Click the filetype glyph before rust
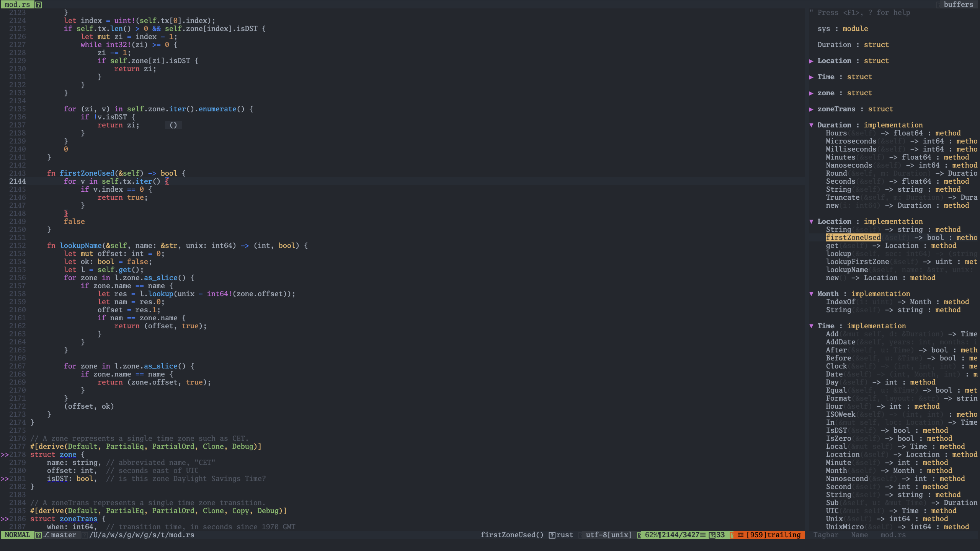980x551 pixels. tap(552, 535)
